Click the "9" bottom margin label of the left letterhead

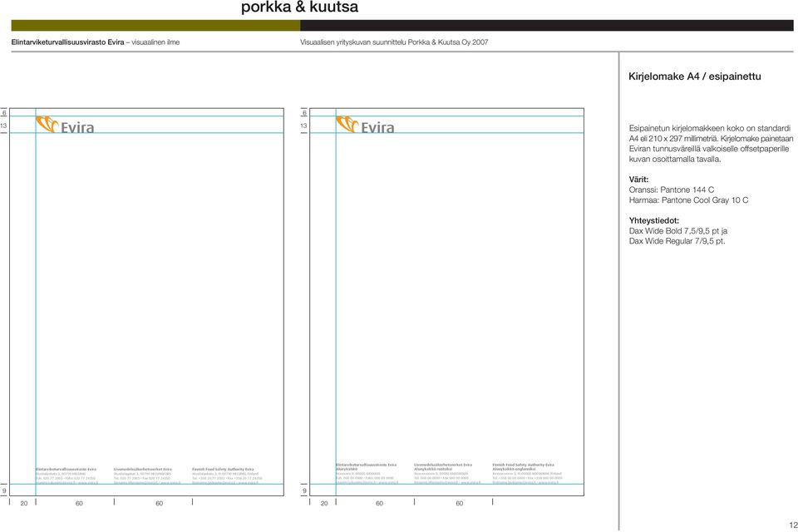tap(4, 490)
